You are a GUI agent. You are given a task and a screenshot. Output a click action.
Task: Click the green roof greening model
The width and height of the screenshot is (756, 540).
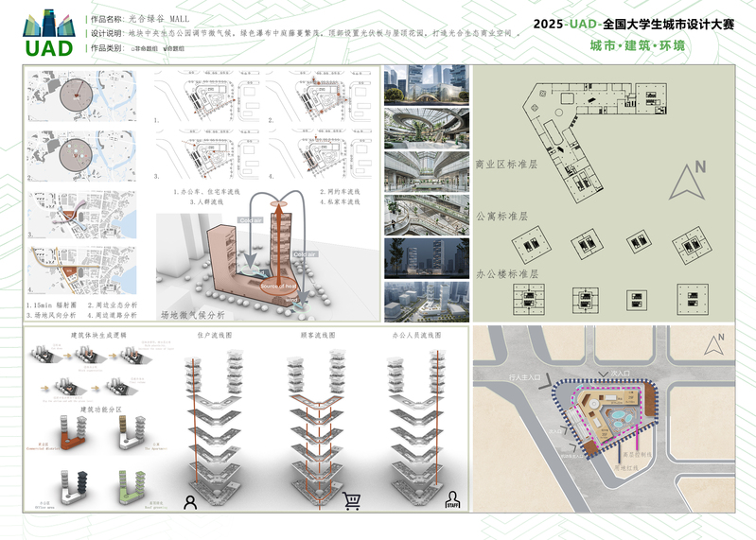tap(132, 487)
